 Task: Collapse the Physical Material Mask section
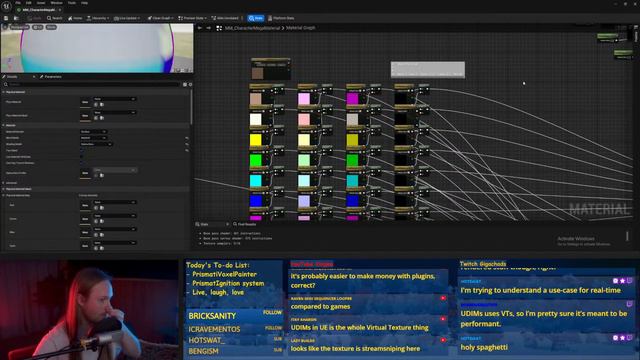pyautogui.click(x=4, y=189)
